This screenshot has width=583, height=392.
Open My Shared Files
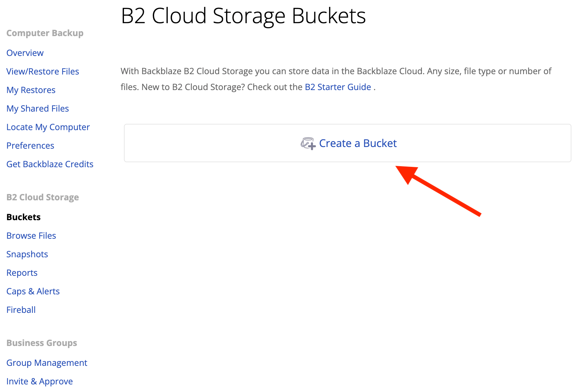[x=37, y=108]
